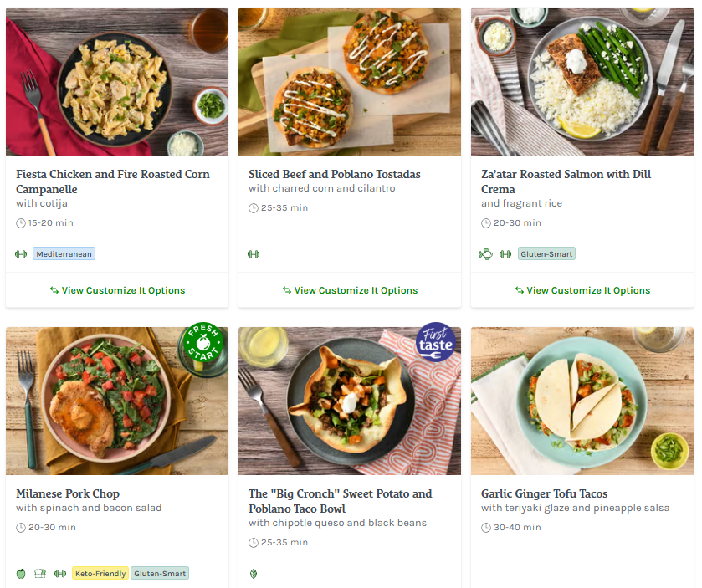The height and width of the screenshot is (588, 702).
Task: Click the dumbbell icon on the salmon card
Action: (x=505, y=253)
